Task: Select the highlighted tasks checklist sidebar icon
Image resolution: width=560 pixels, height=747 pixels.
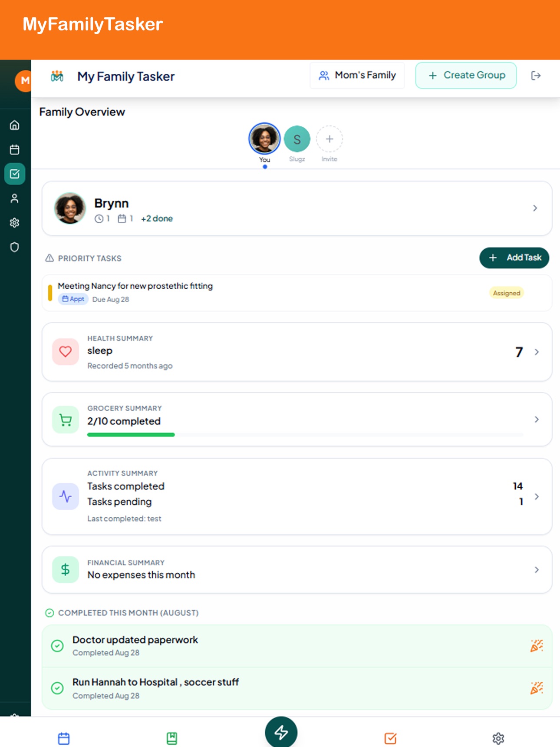Action: [15, 174]
